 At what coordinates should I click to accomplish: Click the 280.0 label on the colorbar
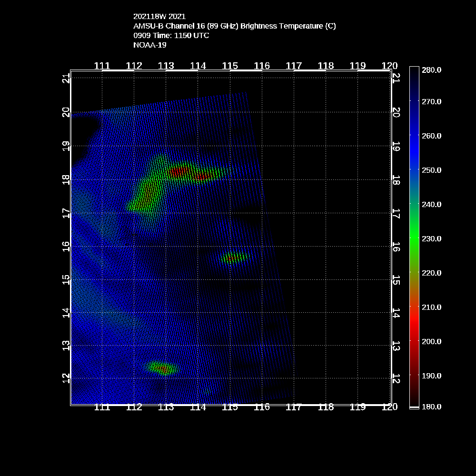(x=431, y=70)
